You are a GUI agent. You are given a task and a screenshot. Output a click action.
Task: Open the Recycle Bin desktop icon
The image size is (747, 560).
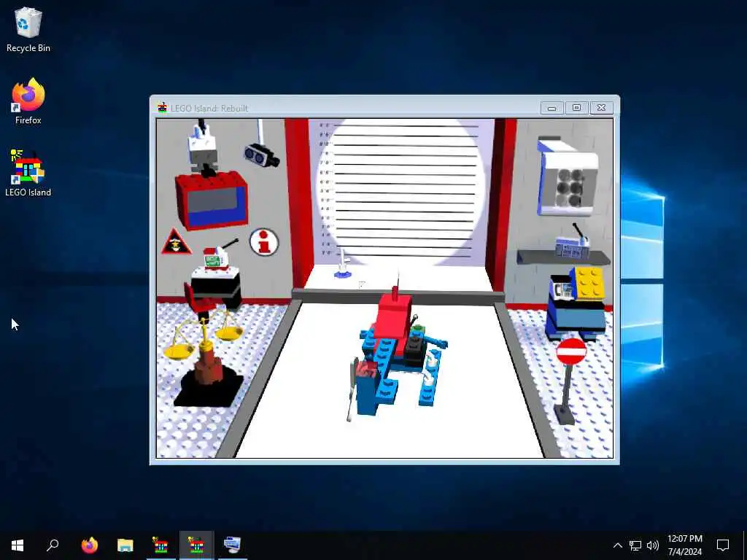tap(28, 29)
